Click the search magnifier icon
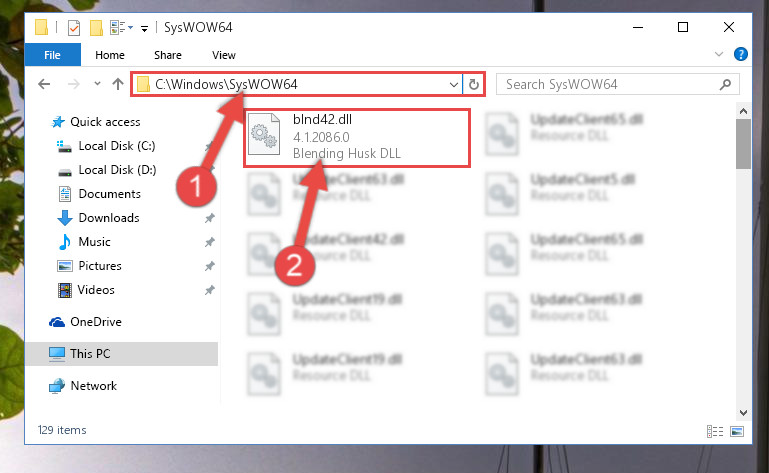 (x=725, y=84)
